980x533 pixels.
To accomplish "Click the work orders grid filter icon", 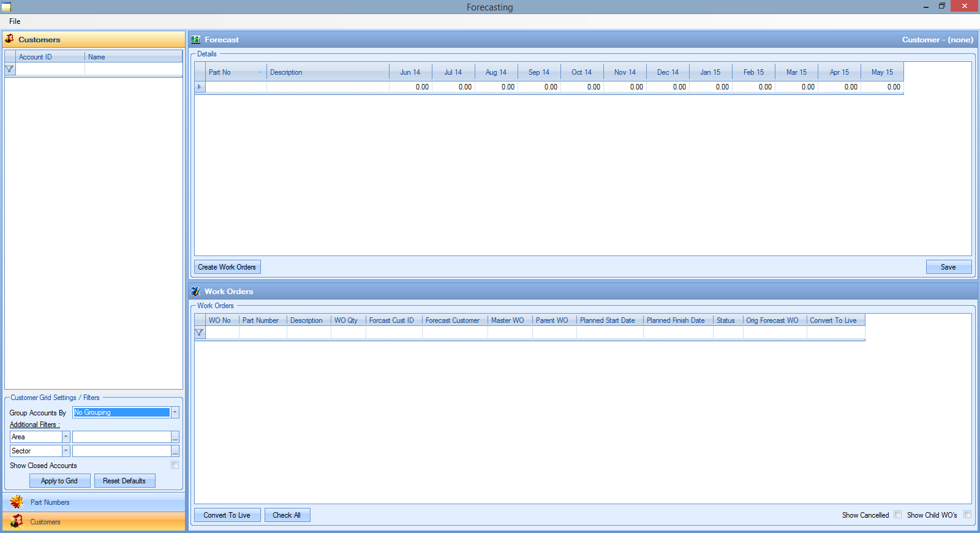I will (200, 333).
